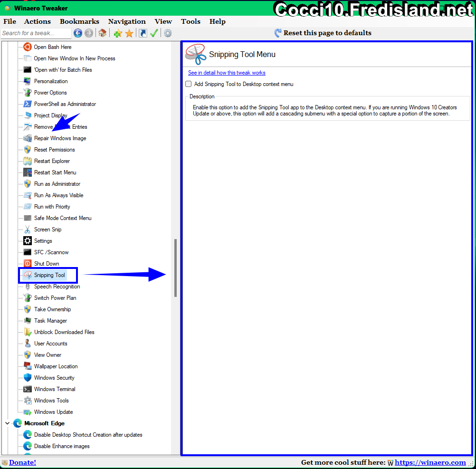This screenshot has width=476, height=469.
Task: Open the Bookmarks menu
Action: [79, 21]
